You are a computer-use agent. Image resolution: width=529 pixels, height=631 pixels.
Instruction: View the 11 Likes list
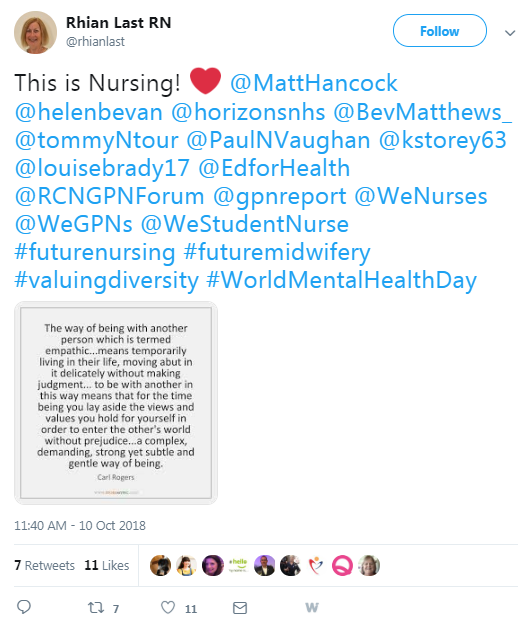click(x=107, y=565)
